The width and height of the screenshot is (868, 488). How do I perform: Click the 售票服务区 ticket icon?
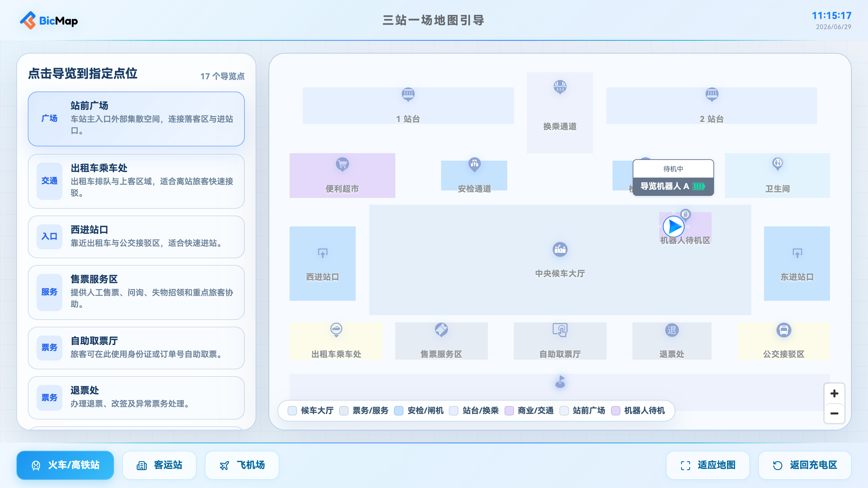coord(441,330)
